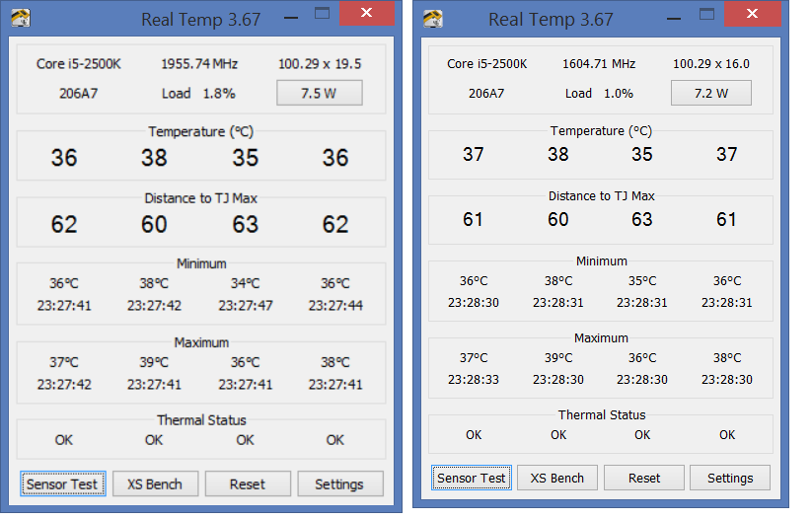812x520 pixels.
Task: Click Real Temp app icon in left window
Action: tap(20, 18)
